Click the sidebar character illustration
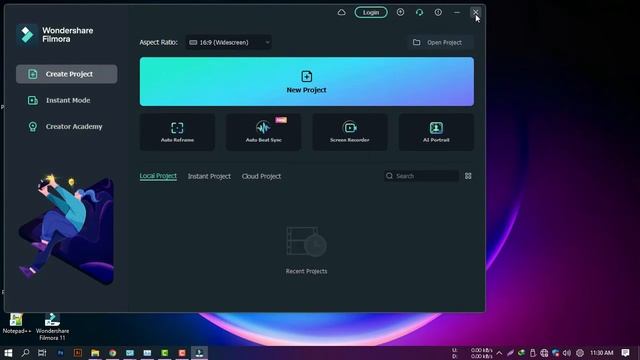640x360 pixels. [x=67, y=229]
